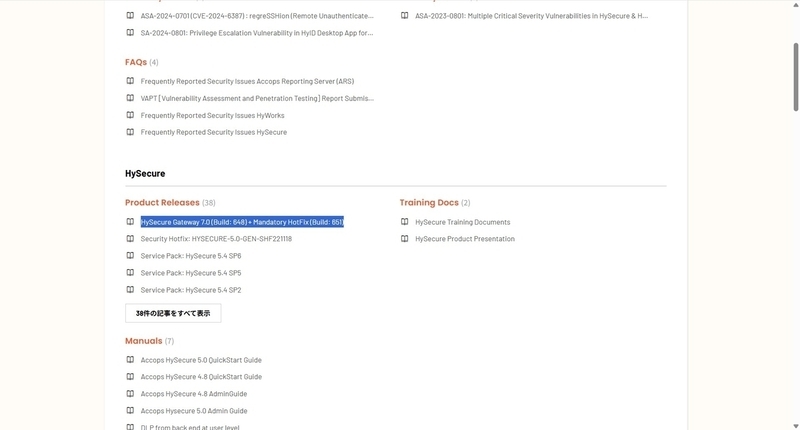
Task: Open SA-2024-0801 Privilege Escalation Vulnerability article
Action: click(257, 33)
